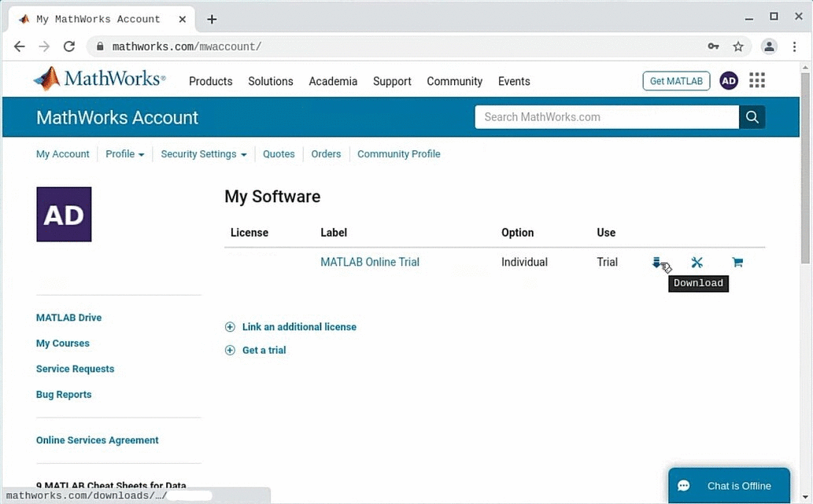Reload the page with the refresh icon
Screen dimensions: 813x504
(x=69, y=46)
